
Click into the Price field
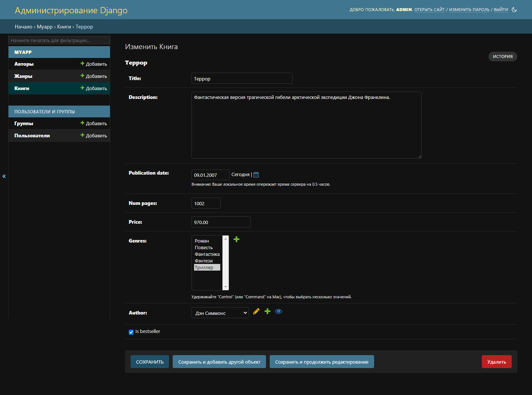point(221,222)
